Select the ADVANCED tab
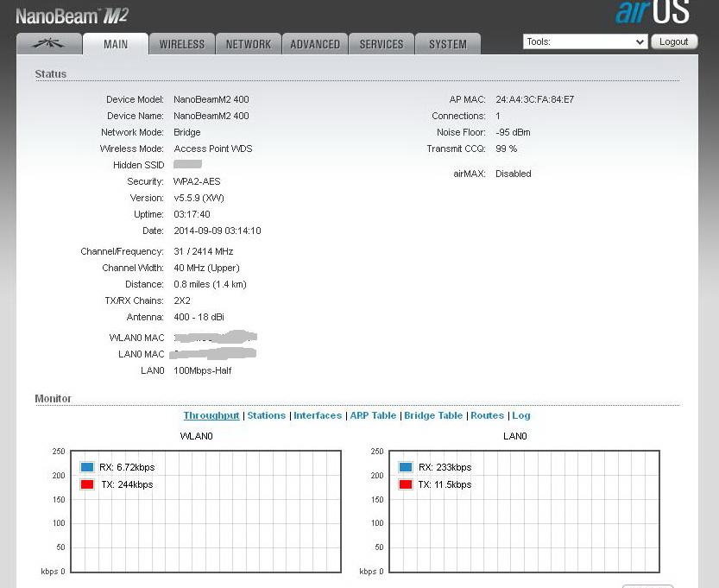 pyautogui.click(x=315, y=44)
